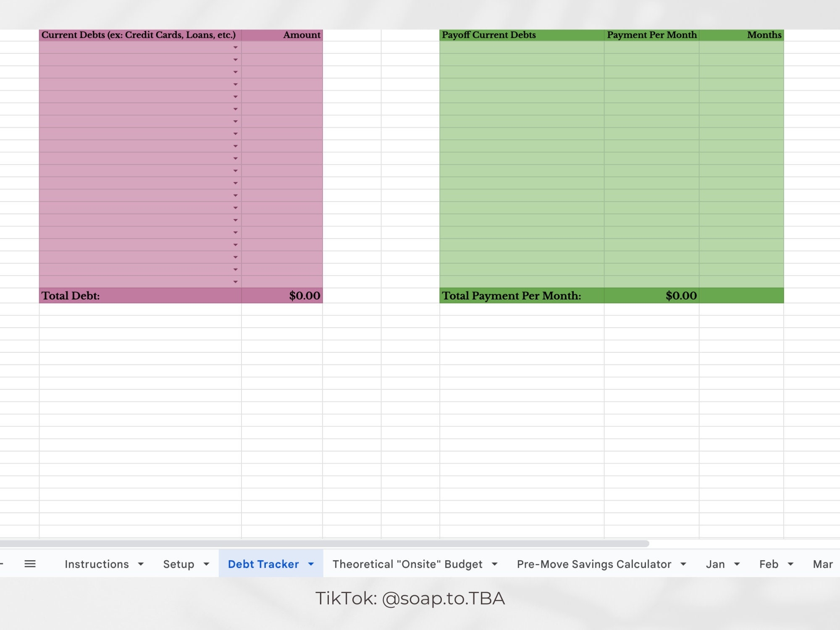Open the all sheets list icon
Image resolution: width=840 pixels, height=630 pixels.
pos(30,564)
